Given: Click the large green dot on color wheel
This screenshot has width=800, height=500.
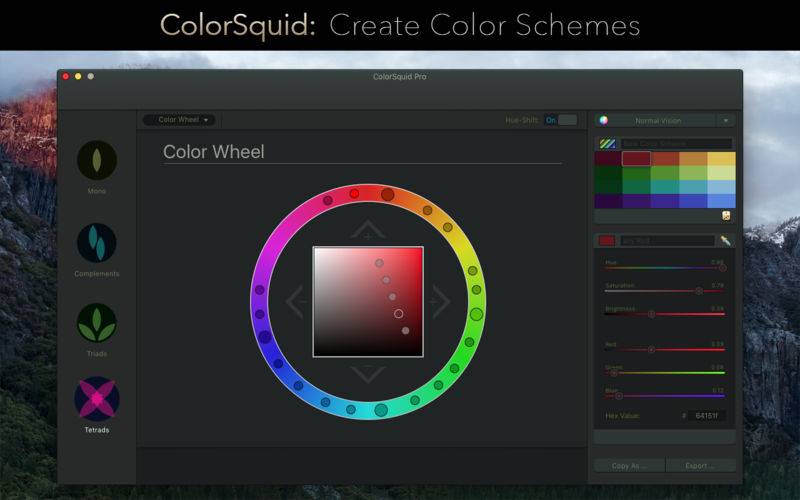Looking at the screenshot, I should (476, 314).
